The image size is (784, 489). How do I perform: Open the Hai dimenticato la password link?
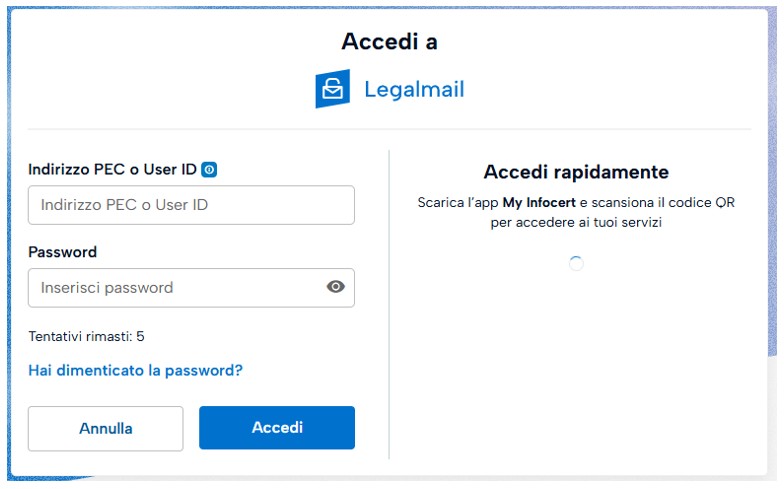tap(135, 370)
